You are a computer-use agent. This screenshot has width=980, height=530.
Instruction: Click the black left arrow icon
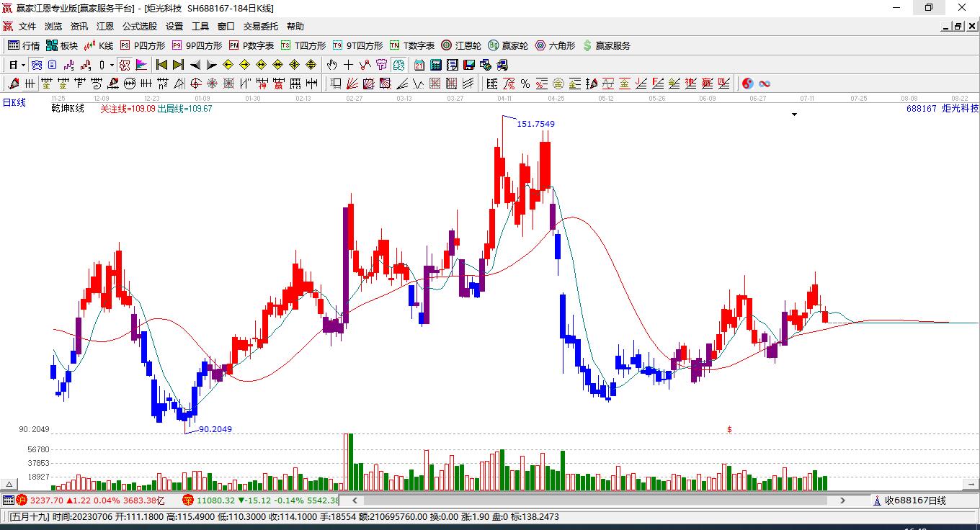(x=195, y=65)
